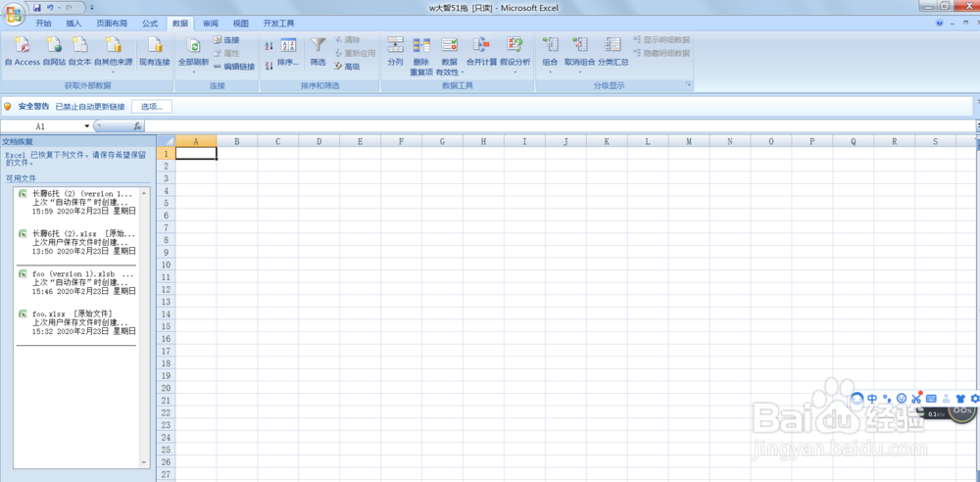Image resolution: width=980 pixels, height=482 pixels.
Task: Expand 自其他来源 dropdown
Action: click(113, 72)
